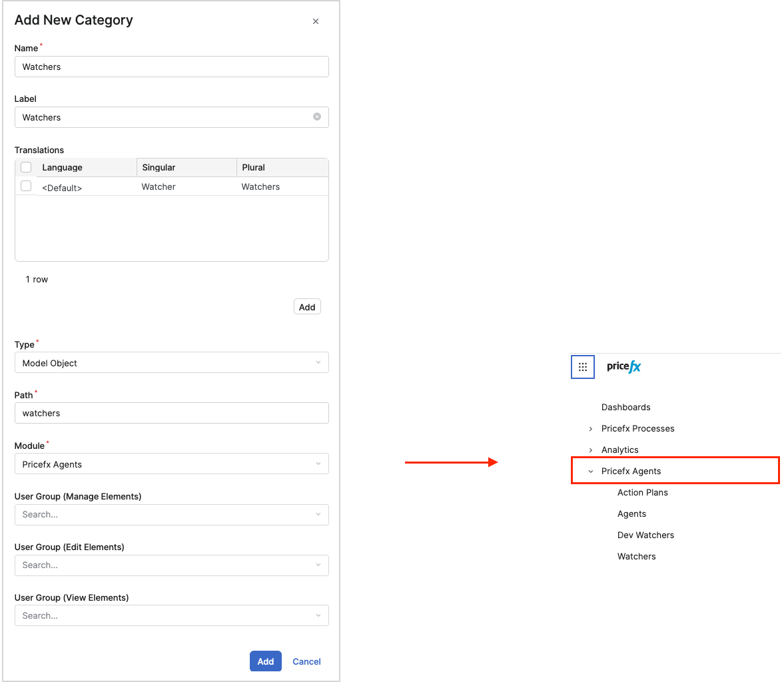This screenshot has width=784, height=682.
Task: Expand the Analytics menu chevron
Action: (591, 450)
